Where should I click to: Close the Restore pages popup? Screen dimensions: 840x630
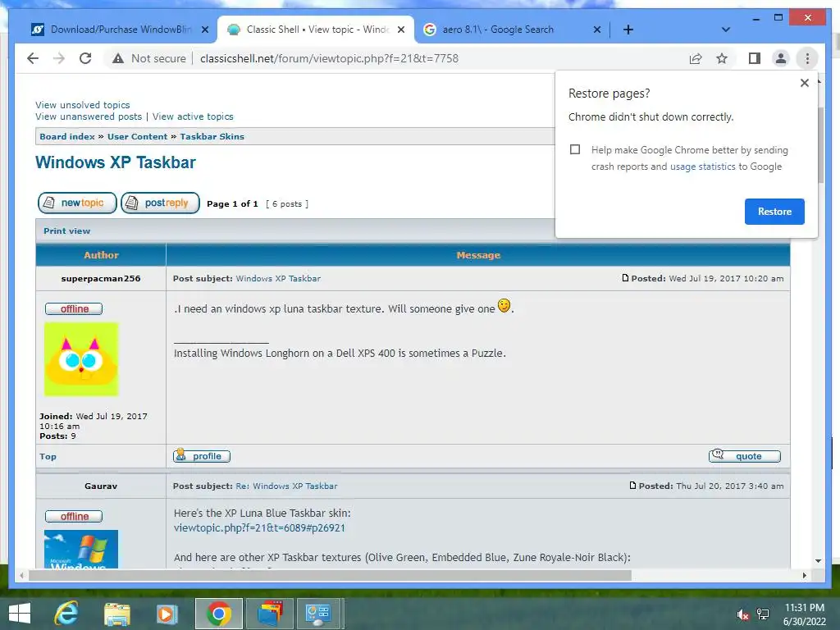[804, 83]
